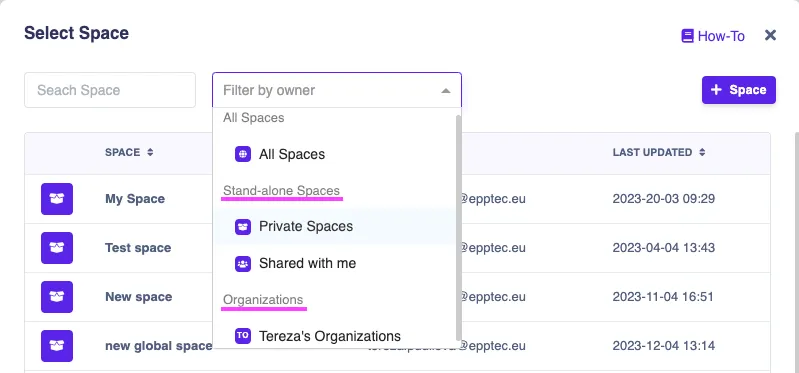Select the All Spaces globe icon
The image size is (799, 373).
click(243, 154)
